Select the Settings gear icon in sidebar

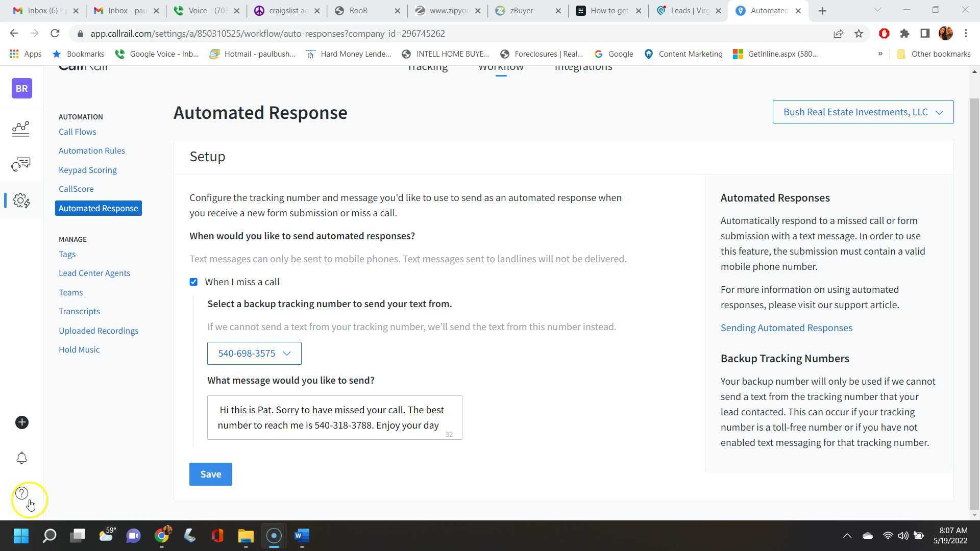pos(21,201)
